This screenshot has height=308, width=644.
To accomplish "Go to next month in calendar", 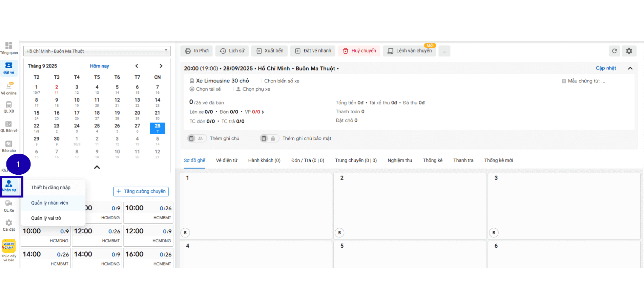I will (161, 66).
